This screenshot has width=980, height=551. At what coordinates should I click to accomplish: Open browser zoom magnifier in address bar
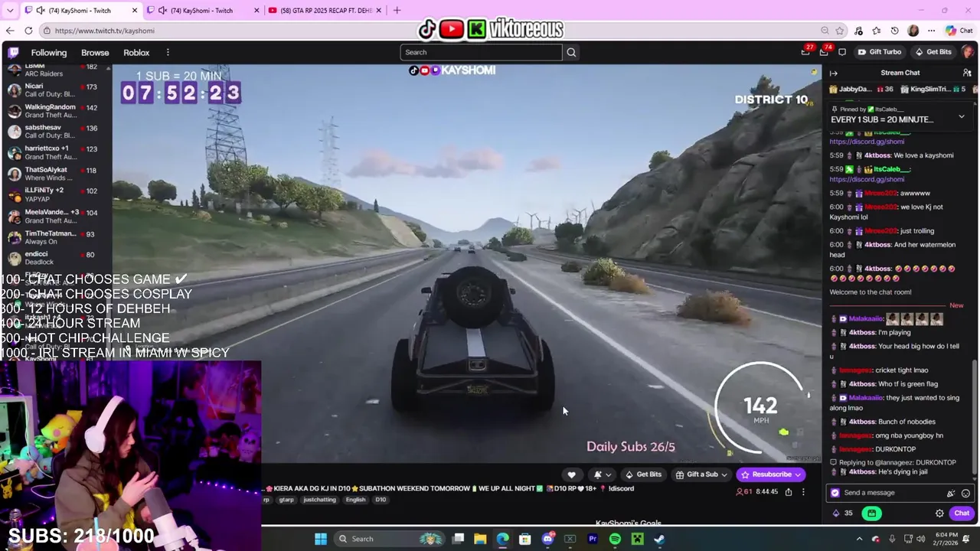(x=825, y=31)
